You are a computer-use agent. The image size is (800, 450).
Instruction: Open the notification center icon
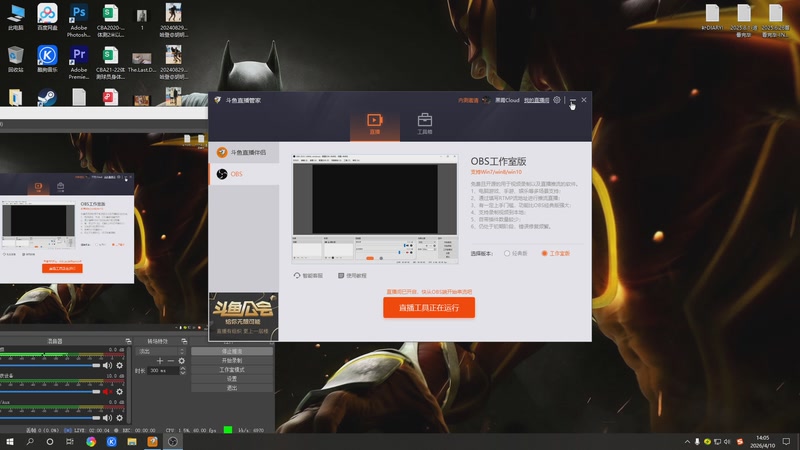tap(786, 441)
